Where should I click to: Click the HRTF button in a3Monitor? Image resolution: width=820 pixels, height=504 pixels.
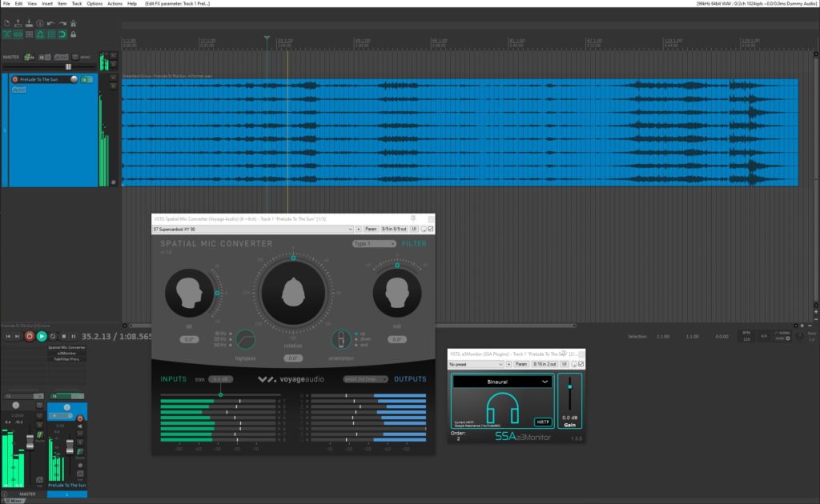(543, 422)
